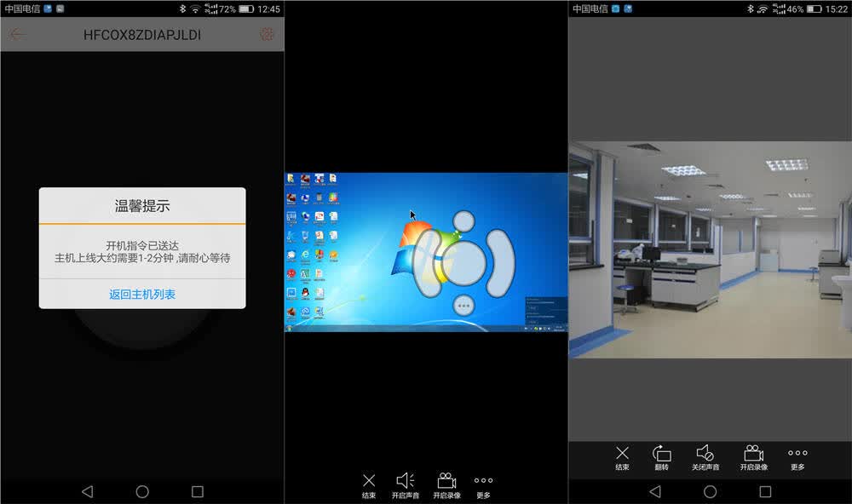Tap Android home circle on third phone
The height and width of the screenshot is (504, 852).
[x=710, y=491]
